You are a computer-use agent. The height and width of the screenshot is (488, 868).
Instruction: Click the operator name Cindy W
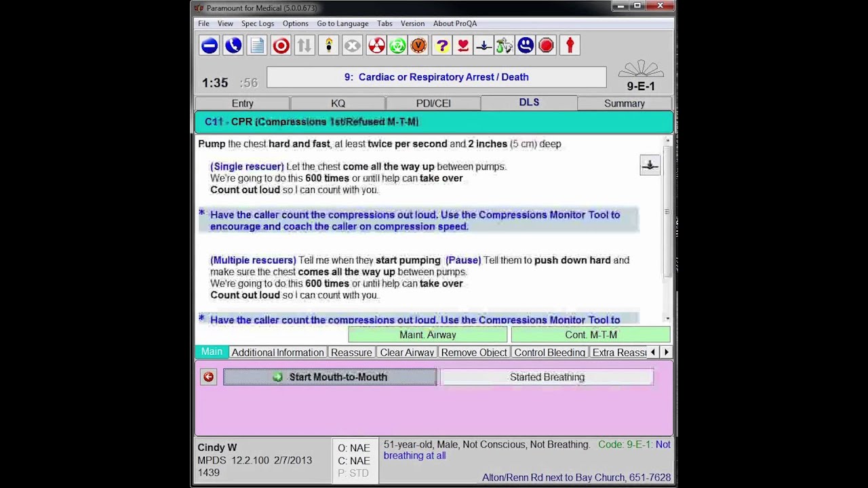click(217, 447)
